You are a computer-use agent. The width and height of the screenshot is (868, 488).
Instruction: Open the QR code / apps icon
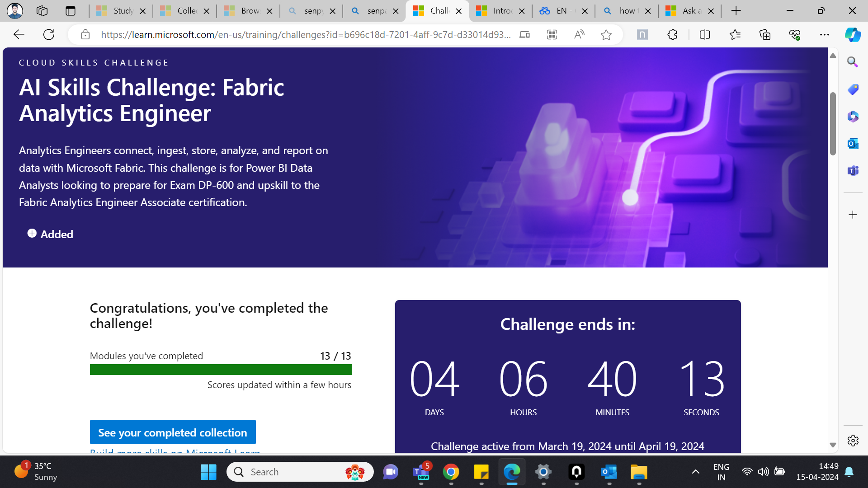click(552, 34)
